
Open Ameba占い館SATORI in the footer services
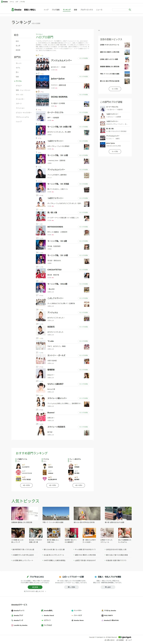(x=110, y=620)
